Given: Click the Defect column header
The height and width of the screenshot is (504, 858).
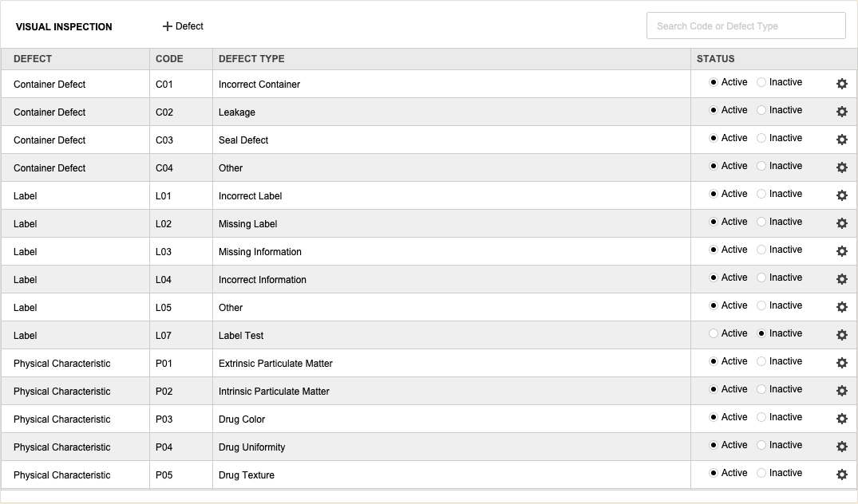Looking at the screenshot, I should pos(33,59).
